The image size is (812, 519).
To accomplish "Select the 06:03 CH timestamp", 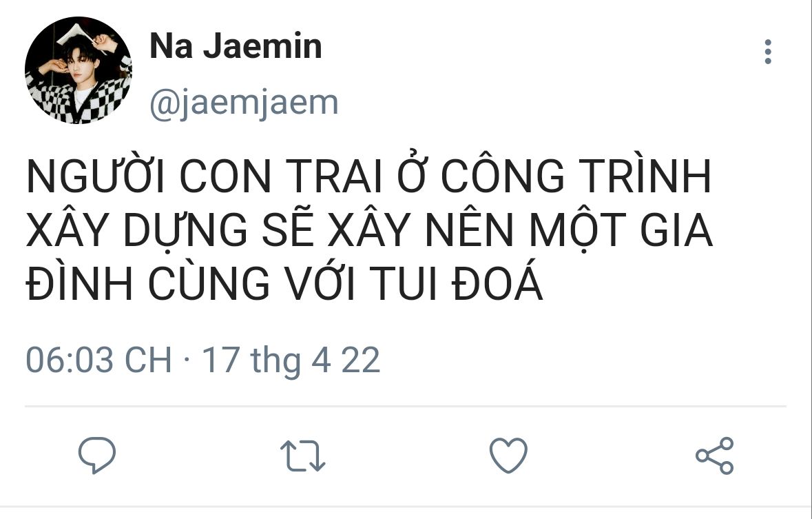I will point(98,360).
